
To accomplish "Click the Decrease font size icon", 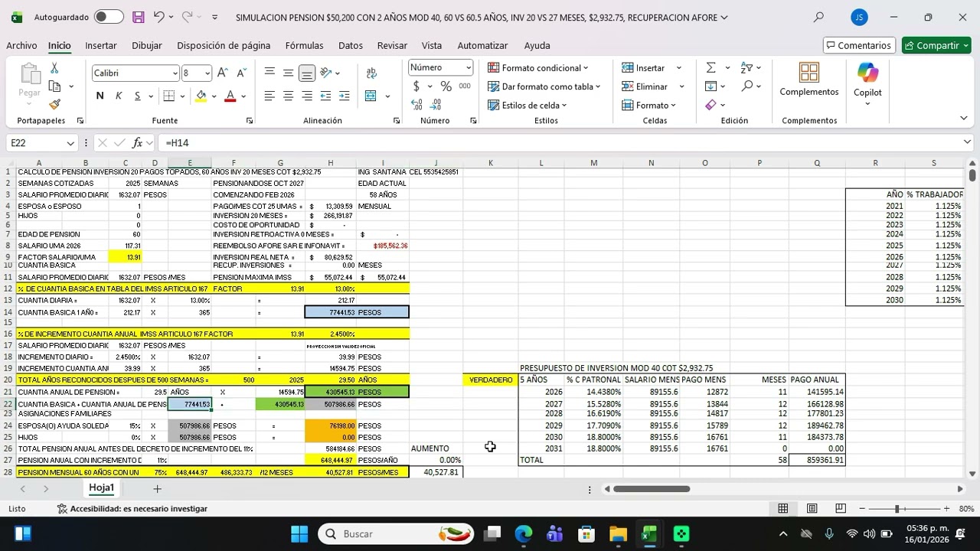I will click(241, 73).
